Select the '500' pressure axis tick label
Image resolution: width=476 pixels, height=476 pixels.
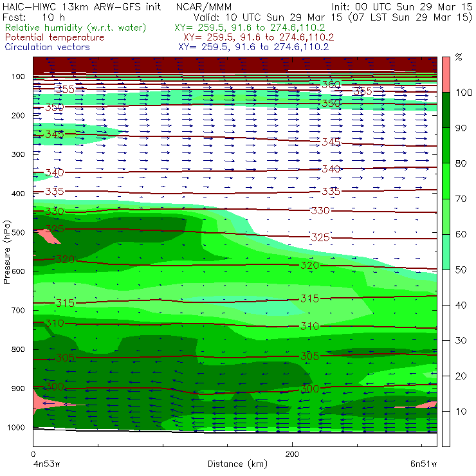(18, 232)
